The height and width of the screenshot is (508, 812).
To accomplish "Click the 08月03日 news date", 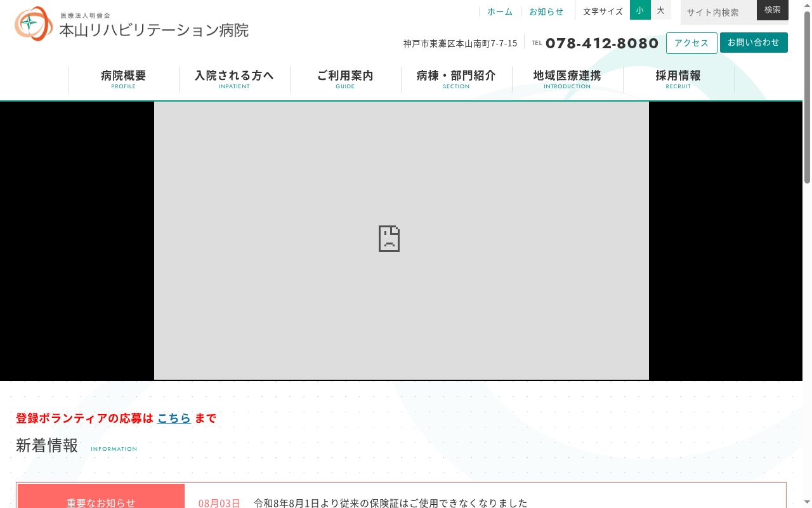I will coord(219,503).
